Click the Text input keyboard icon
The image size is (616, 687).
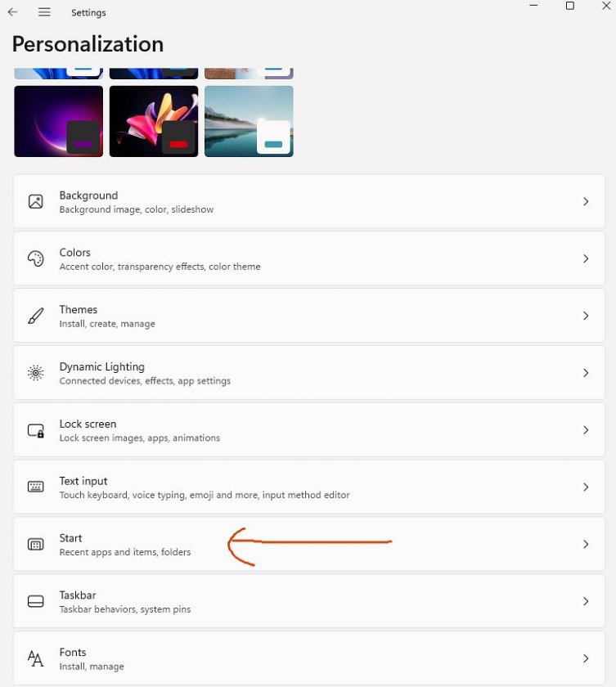pyautogui.click(x=35, y=487)
